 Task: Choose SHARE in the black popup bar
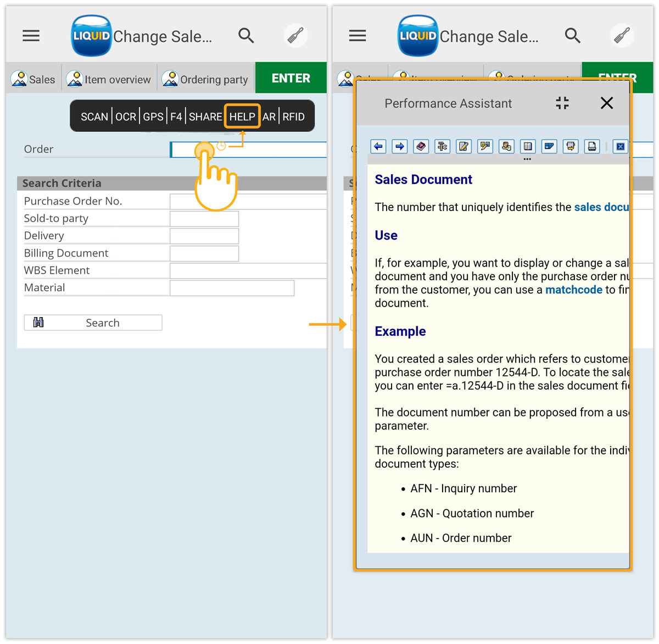click(x=205, y=116)
